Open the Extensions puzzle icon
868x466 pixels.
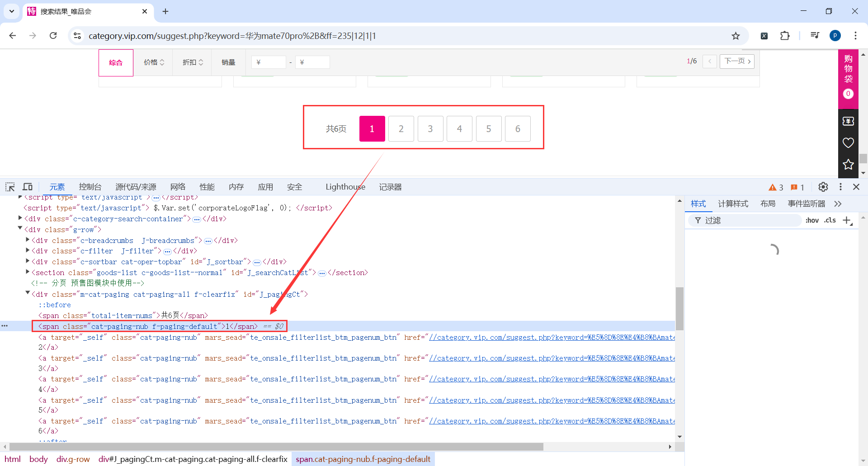[785, 36]
